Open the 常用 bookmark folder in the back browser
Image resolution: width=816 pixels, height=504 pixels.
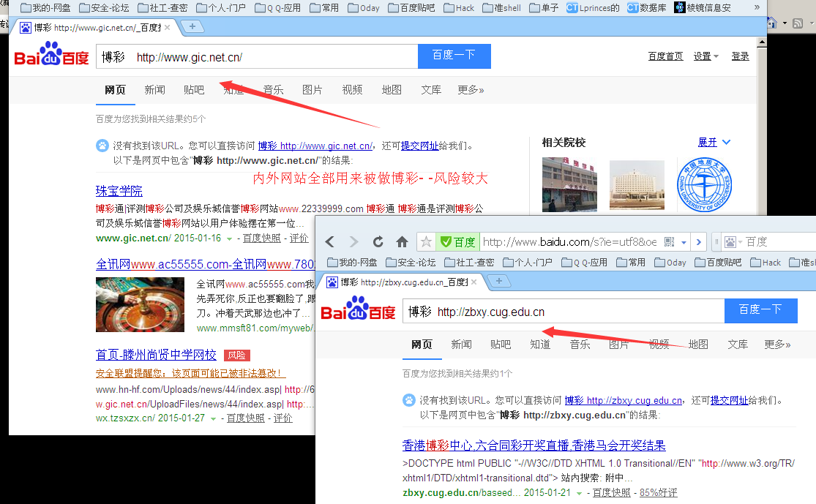click(x=323, y=8)
